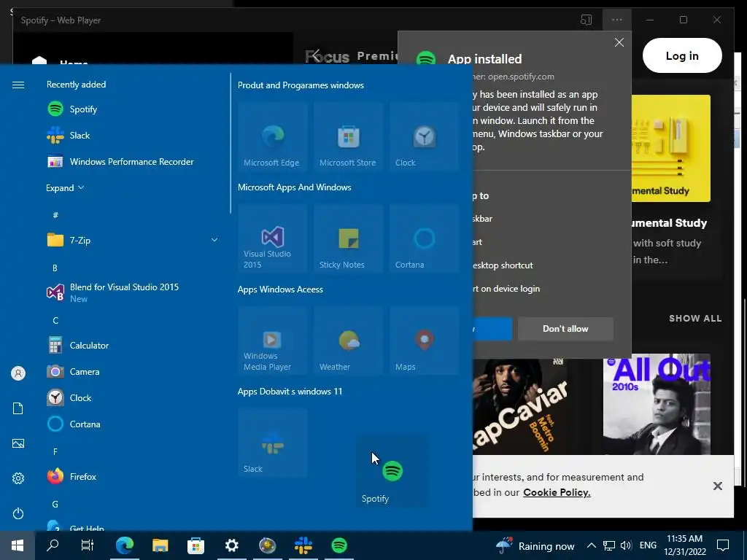This screenshot has width=747, height=560.
Task: Open the Raining now weather widget
Action: coord(535,545)
